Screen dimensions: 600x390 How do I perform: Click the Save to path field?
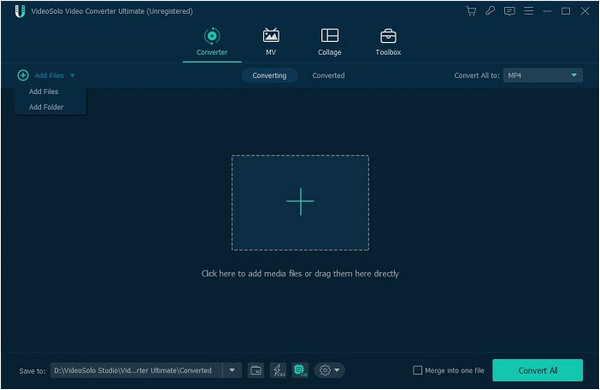pos(136,370)
